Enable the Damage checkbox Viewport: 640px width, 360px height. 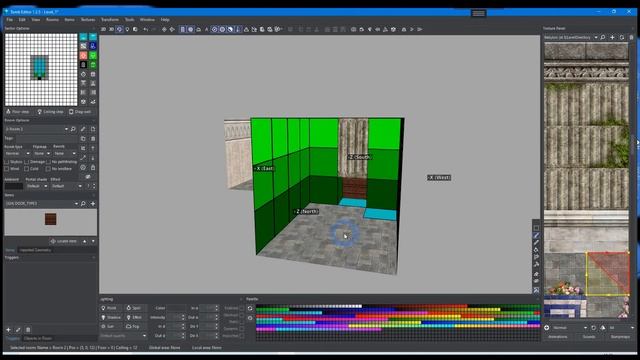tap(27, 162)
